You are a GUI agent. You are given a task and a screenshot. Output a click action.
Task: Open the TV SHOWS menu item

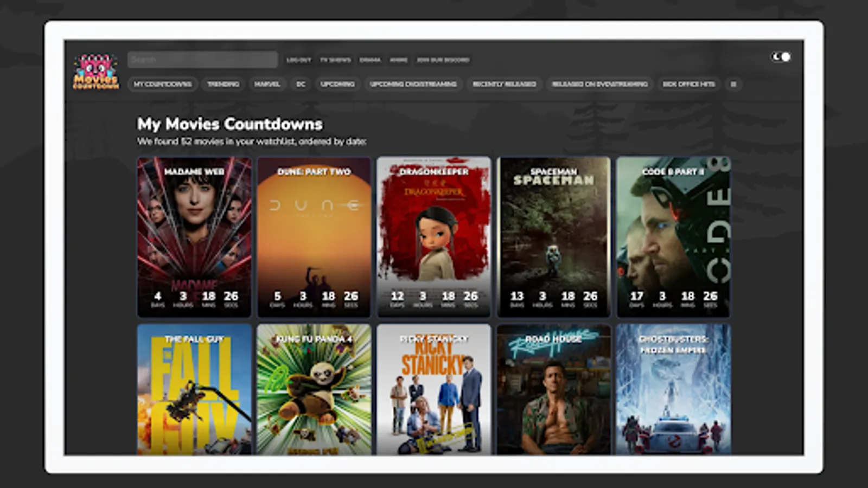tap(336, 60)
